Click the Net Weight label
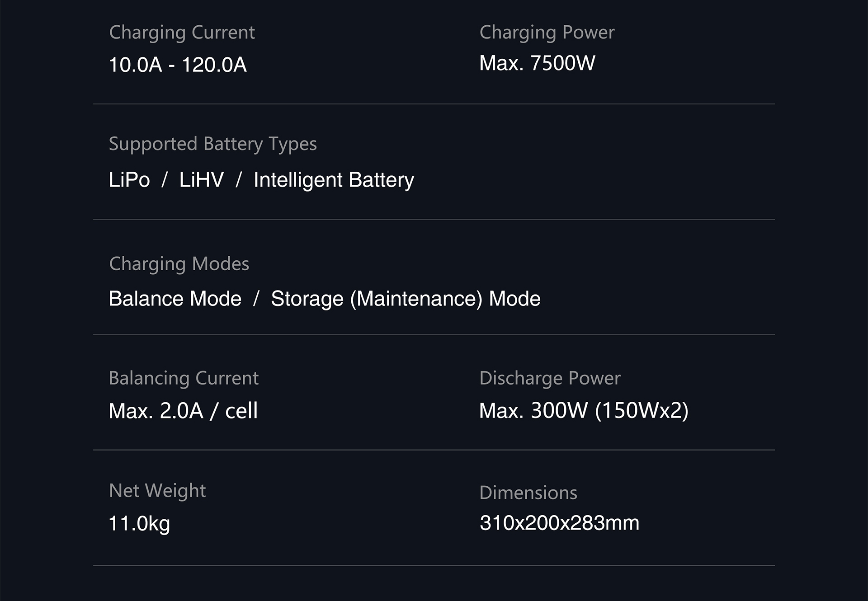Screen dimensions: 868x601 pyautogui.click(x=157, y=491)
